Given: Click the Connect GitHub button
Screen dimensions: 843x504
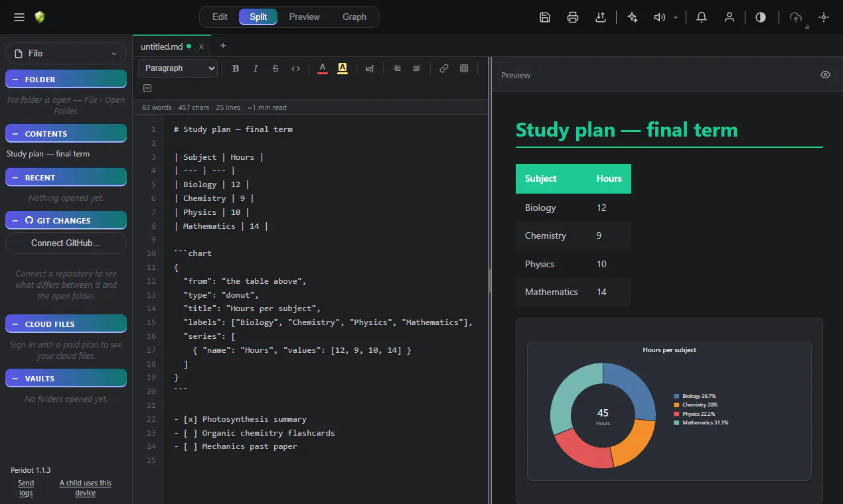Looking at the screenshot, I should click(66, 243).
